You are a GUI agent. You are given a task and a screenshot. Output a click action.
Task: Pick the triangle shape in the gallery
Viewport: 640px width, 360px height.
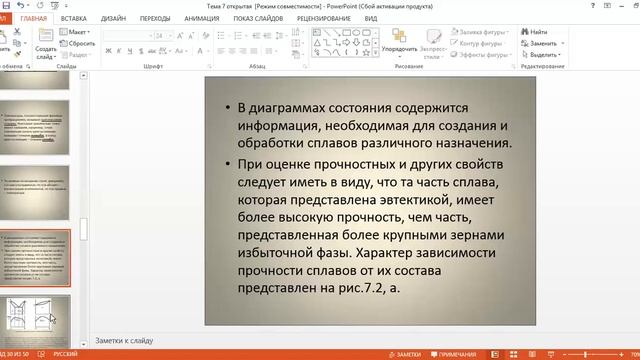[x=317, y=42]
